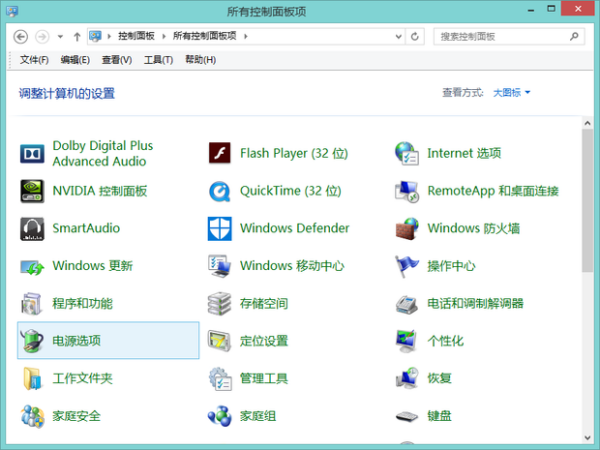Screen dimensions: 600x450
Task: Open the Flash Player (32 位) icon
Action: (x=220, y=153)
